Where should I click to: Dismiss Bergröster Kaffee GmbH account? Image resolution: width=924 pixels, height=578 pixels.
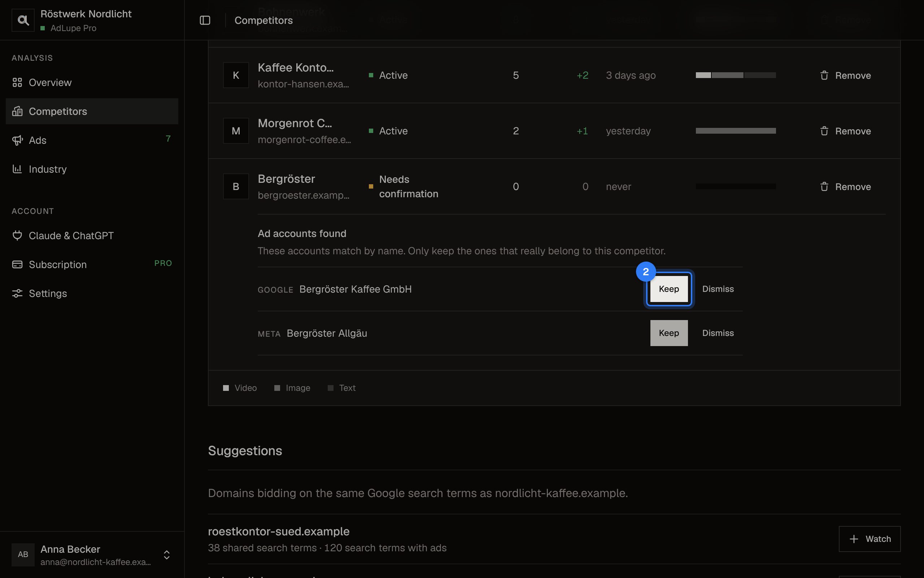pos(718,289)
